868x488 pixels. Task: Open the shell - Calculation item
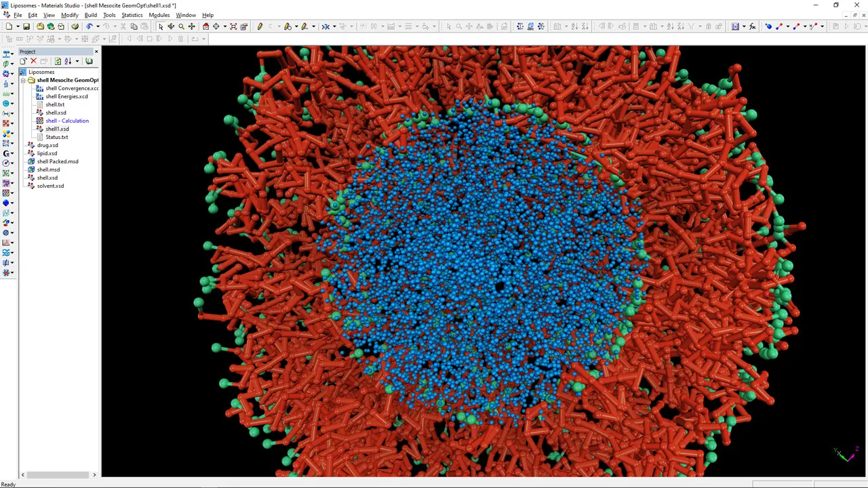[x=66, y=121]
